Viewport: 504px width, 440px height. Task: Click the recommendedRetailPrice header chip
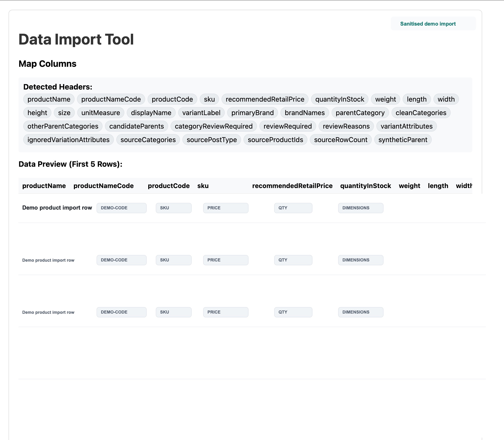[265, 99]
